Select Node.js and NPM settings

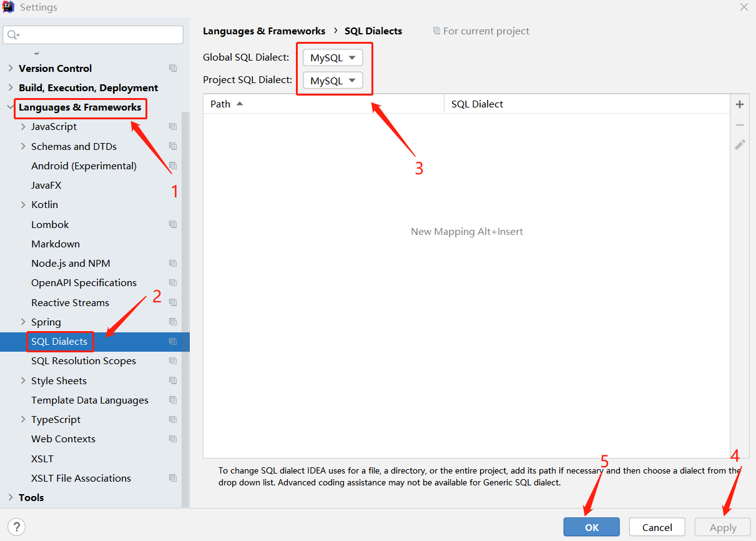(x=71, y=264)
